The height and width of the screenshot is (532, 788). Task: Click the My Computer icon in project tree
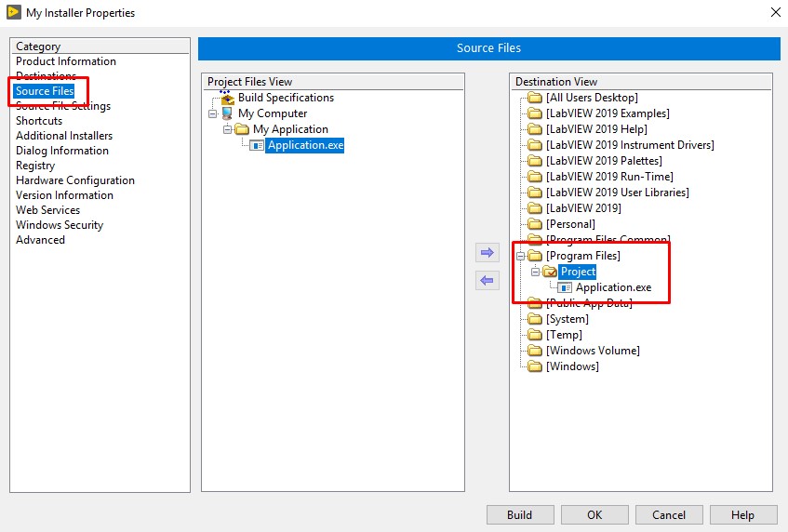click(228, 113)
